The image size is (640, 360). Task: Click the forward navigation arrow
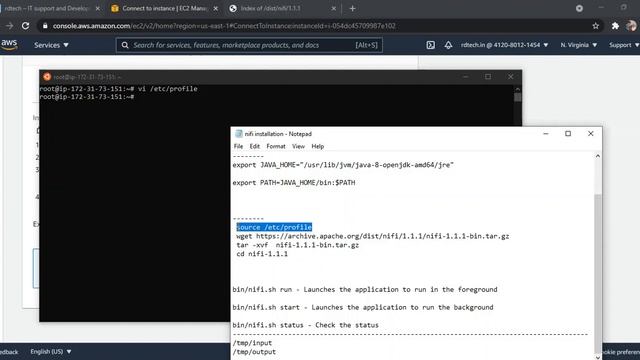pyautogui.click(x=9, y=26)
